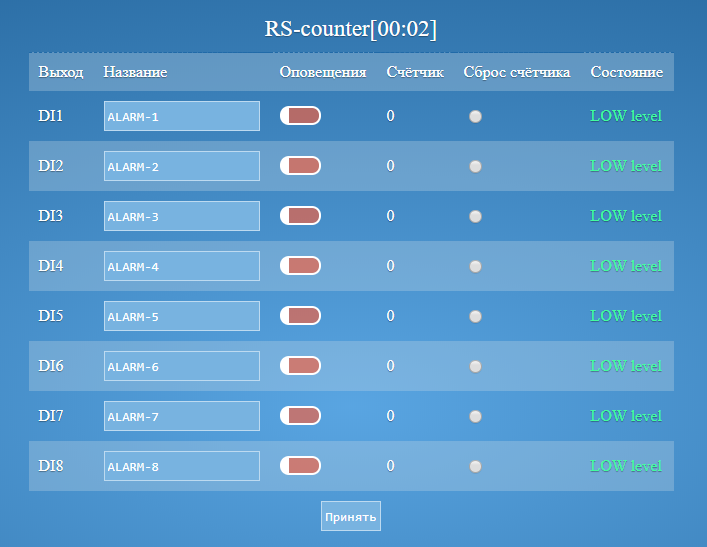Select counter reset radio for DI2

pyautogui.click(x=476, y=166)
